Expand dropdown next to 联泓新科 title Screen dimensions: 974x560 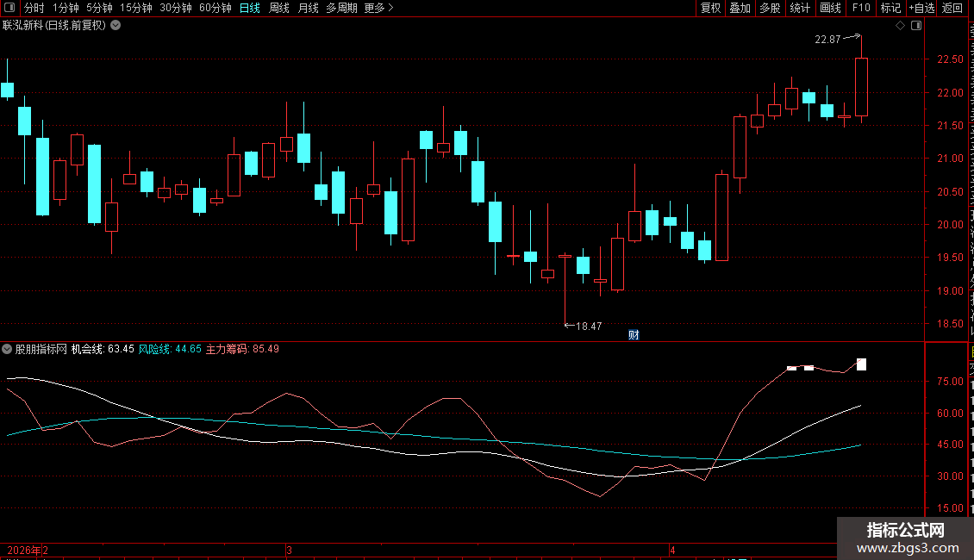pyautogui.click(x=116, y=26)
